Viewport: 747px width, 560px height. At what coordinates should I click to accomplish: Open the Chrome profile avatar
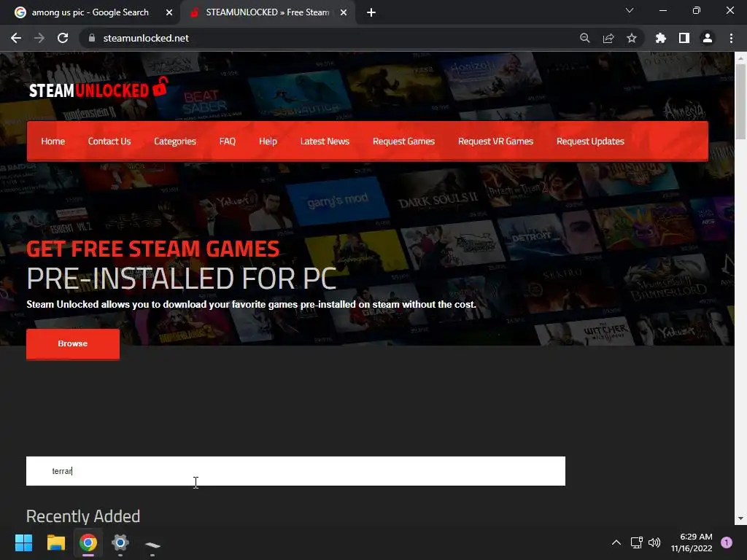pyautogui.click(x=708, y=38)
